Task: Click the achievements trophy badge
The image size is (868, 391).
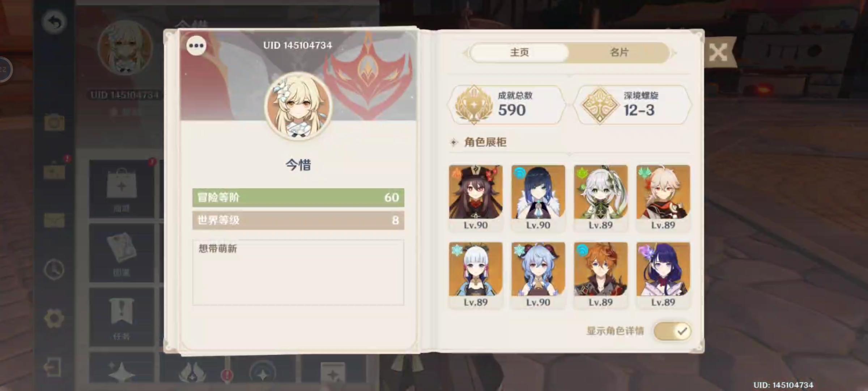Action: pos(506,105)
